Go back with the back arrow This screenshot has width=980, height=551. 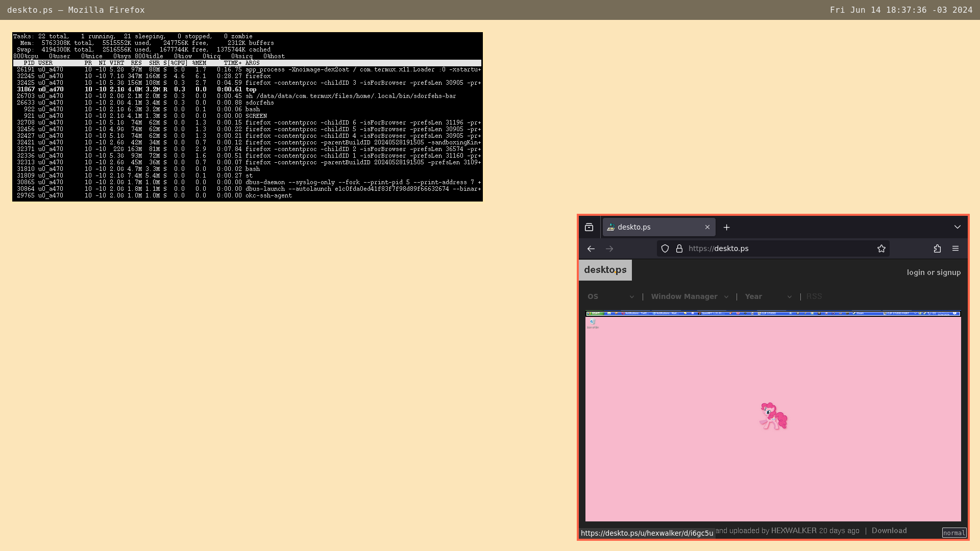tap(591, 248)
